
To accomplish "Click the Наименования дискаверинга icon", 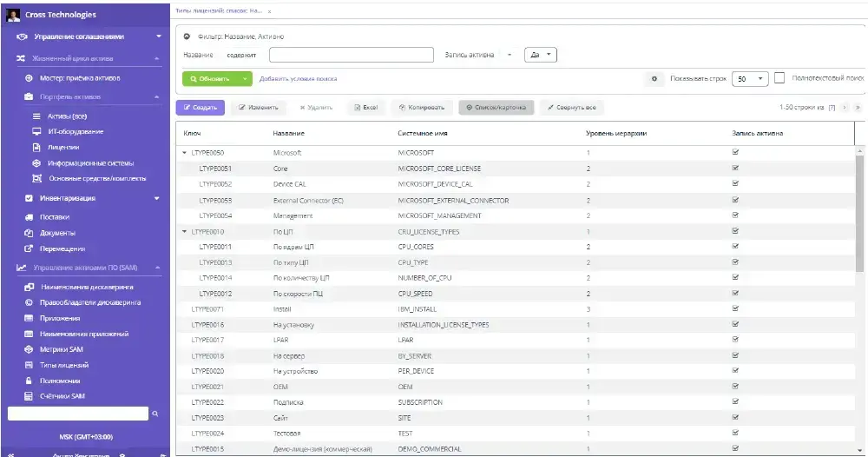I will 30,287.
